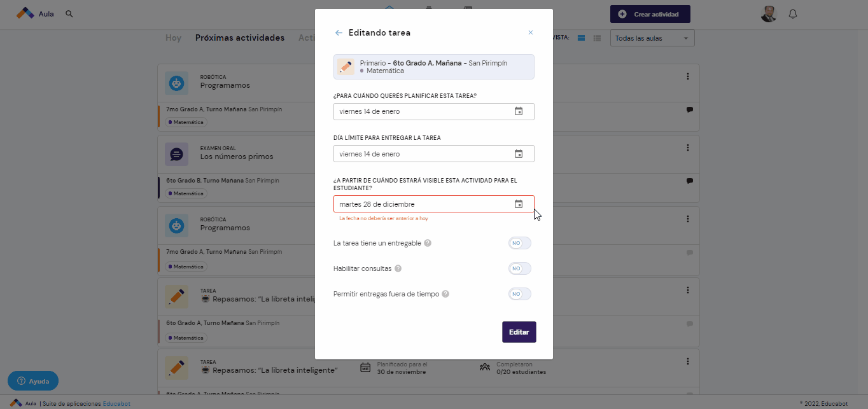Open options menu for 'Los números primos'

tap(688, 148)
